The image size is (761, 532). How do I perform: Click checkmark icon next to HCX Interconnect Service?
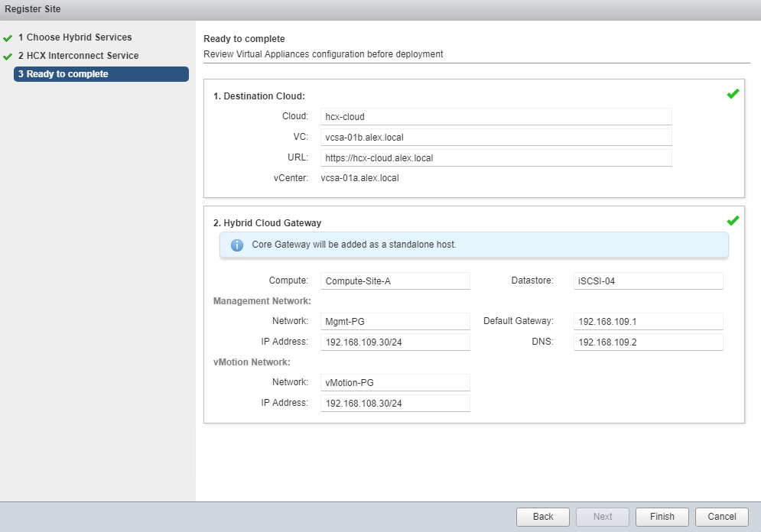point(8,56)
